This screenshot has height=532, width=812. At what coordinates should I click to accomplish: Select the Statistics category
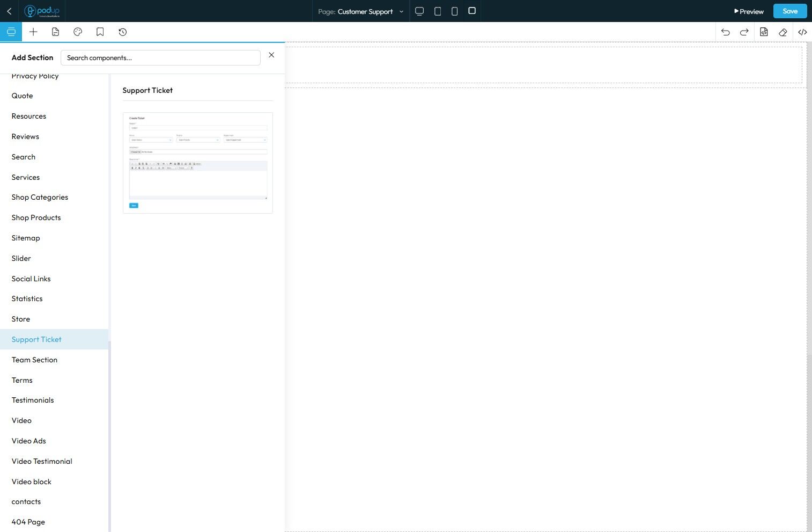[x=27, y=298]
